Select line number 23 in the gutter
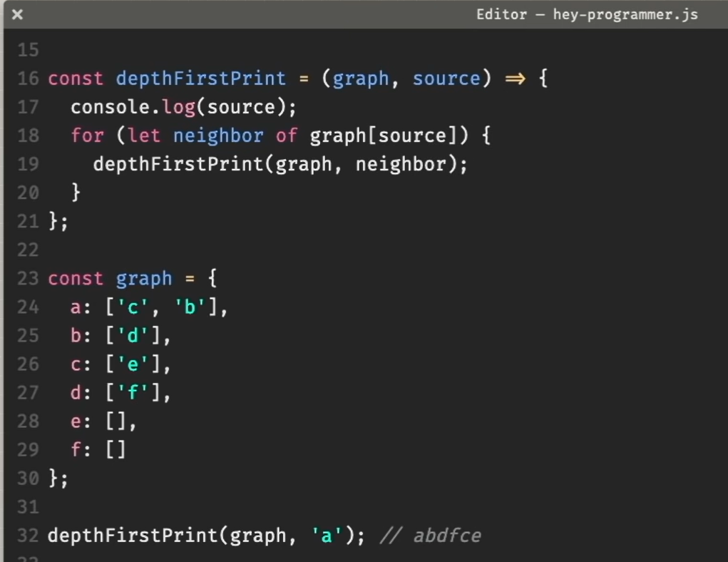Screen dimensions: 728x562 tap(28, 278)
